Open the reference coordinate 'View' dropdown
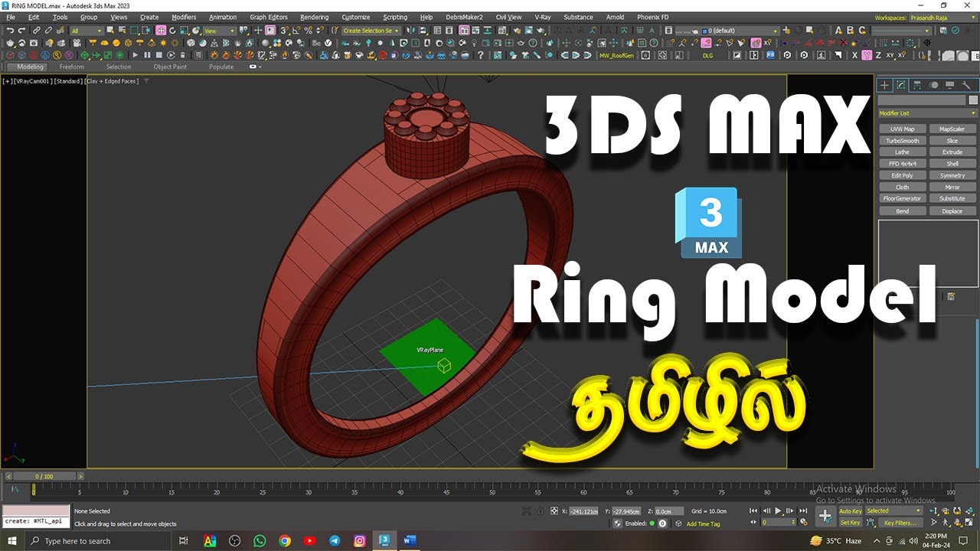Viewport: 980px width, 551px height. pyautogui.click(x=220, y=30)
